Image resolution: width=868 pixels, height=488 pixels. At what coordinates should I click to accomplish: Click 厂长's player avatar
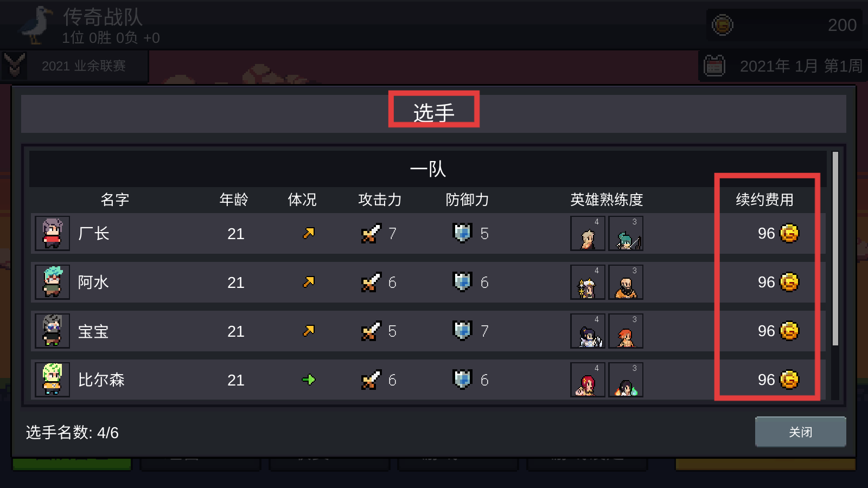click(x=53, y=233)
